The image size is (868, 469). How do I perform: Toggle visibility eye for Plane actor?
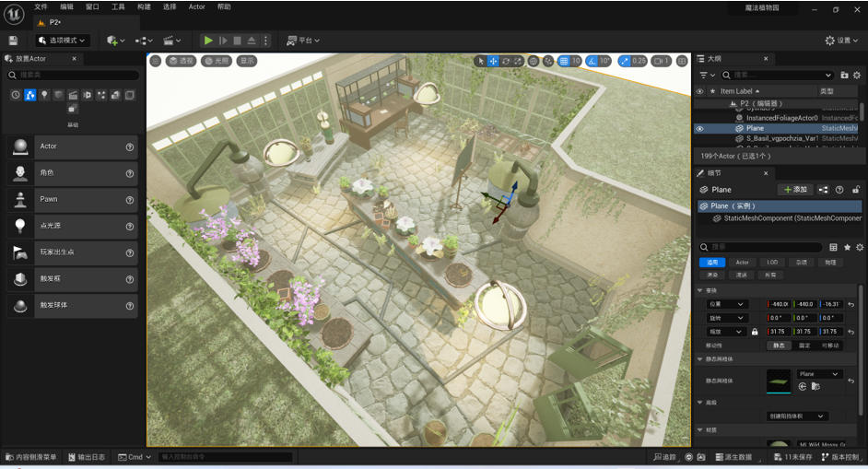[699, 129]
